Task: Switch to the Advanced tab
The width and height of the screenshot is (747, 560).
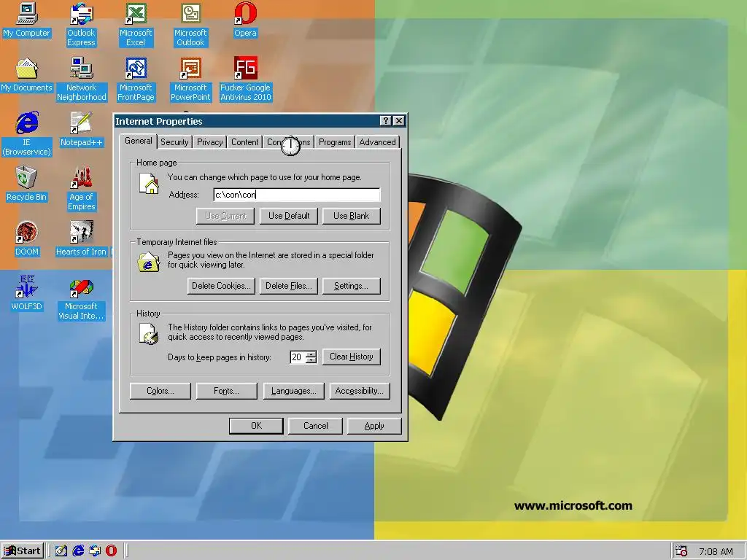Action: (x=377, y=142)
